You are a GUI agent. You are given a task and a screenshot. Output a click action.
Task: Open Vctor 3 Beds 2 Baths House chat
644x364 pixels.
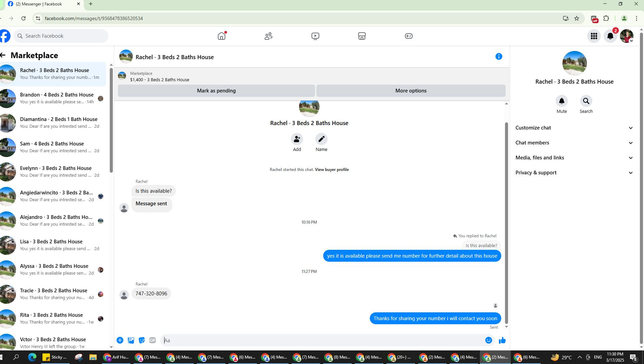click(53, 342)
